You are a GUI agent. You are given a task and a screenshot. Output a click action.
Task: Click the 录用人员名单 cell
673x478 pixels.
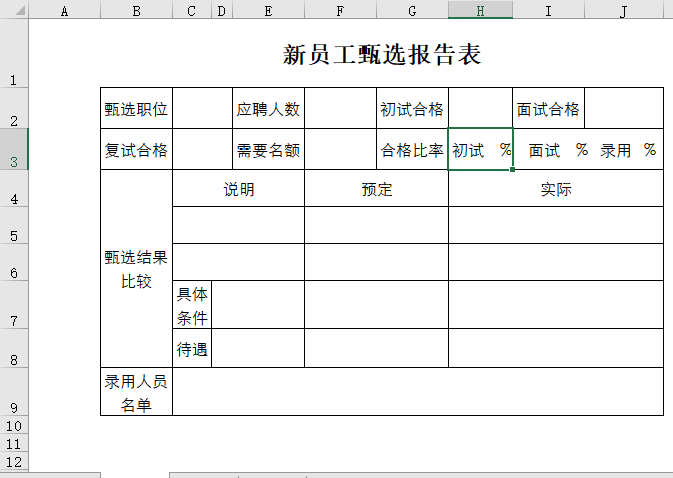(x=136, y=392)
